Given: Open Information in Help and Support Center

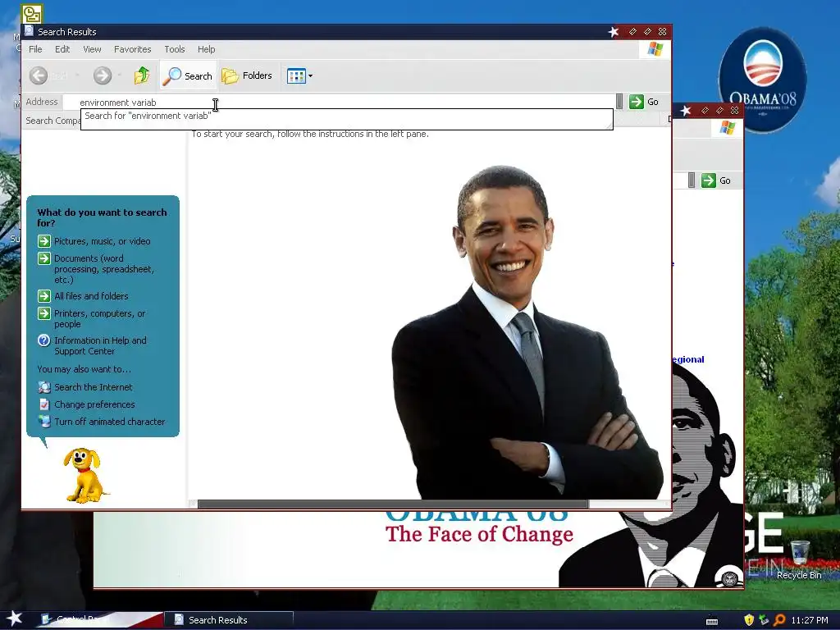Looking at the screenshot, I should coord(100,345).
